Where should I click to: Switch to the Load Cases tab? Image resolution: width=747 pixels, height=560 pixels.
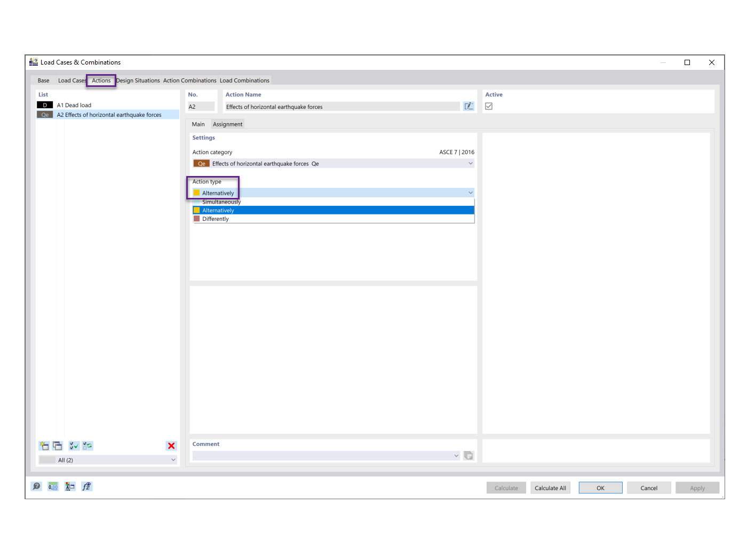[71, 81]
